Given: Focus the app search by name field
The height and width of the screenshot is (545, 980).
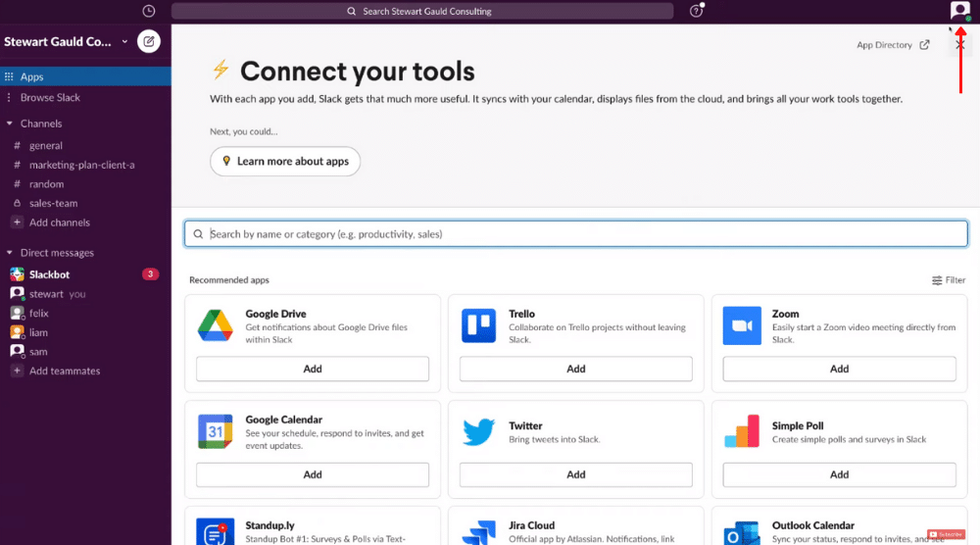Looking at the screenshot, I should coord(575,233).
